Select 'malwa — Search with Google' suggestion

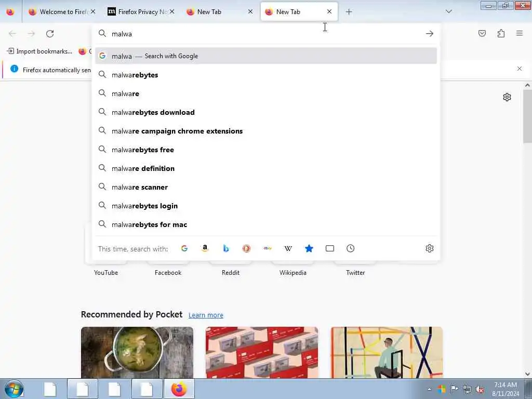pos(266,56)
